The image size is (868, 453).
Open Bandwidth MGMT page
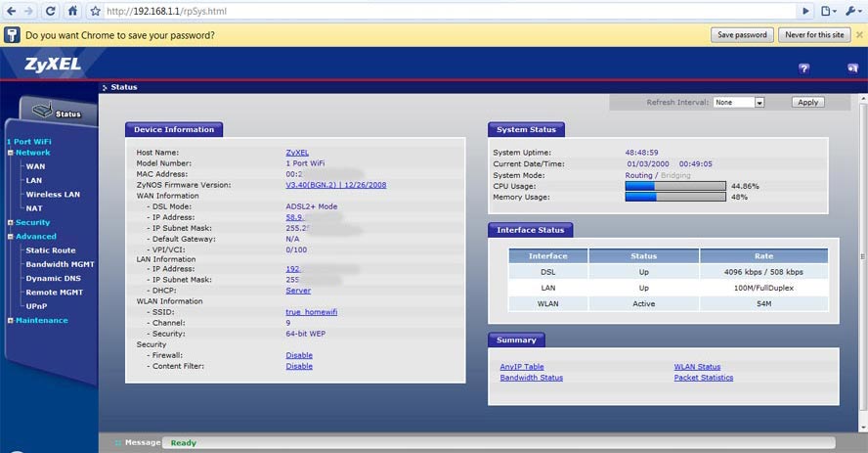60,265
